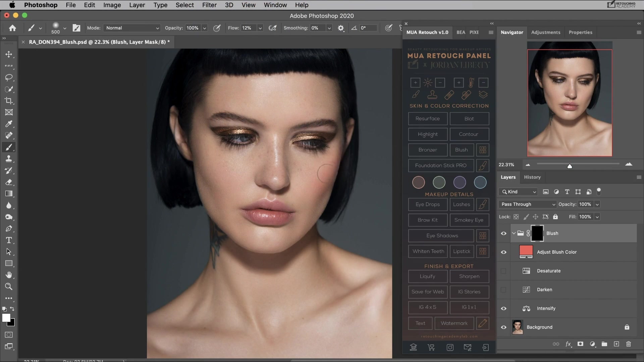Show the Desaturate layer
The height and width of the screenshot is (362, 644).
tap(503, 271)
